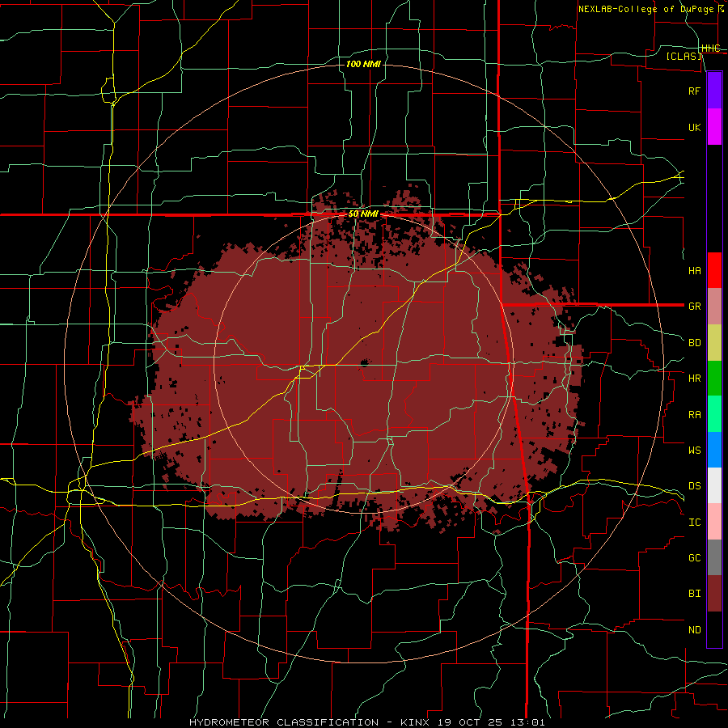The image size is (728, 728).
Task: Click the 'BI' legend label
Action: (x=694, y=594)
